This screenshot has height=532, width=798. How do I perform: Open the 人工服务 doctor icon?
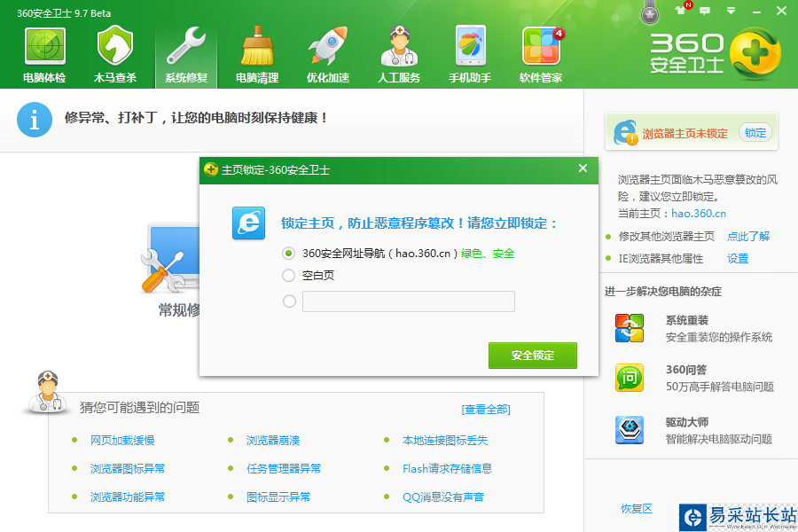pos(399,46)
